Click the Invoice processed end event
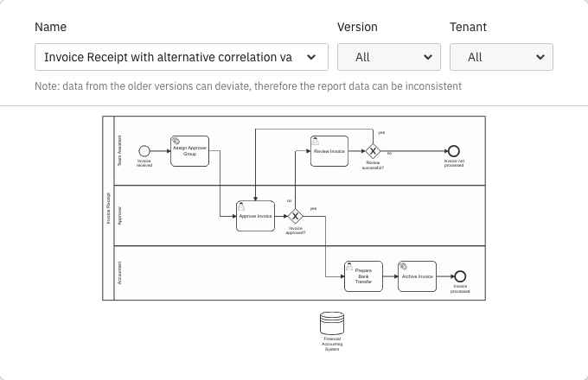 pos(460,276)
